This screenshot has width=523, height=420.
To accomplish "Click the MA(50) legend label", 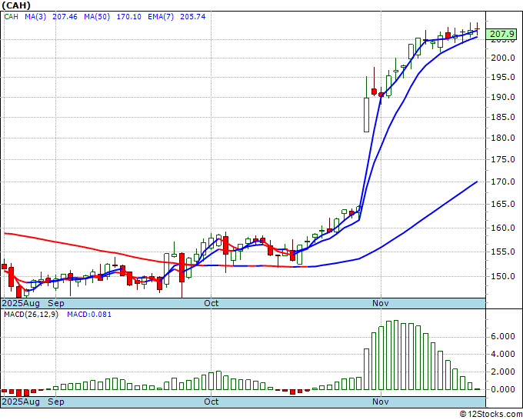I will click(97, 17).
